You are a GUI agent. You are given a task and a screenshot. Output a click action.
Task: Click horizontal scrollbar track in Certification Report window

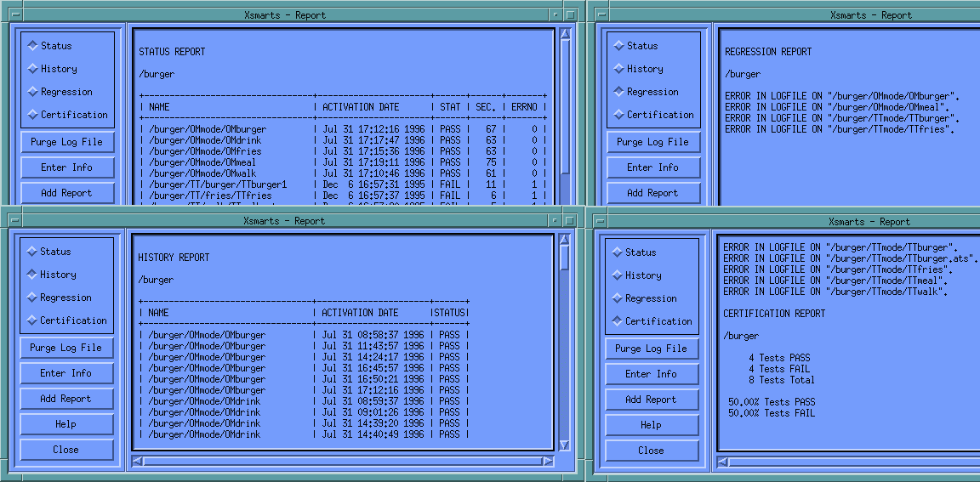click(851, 462)
